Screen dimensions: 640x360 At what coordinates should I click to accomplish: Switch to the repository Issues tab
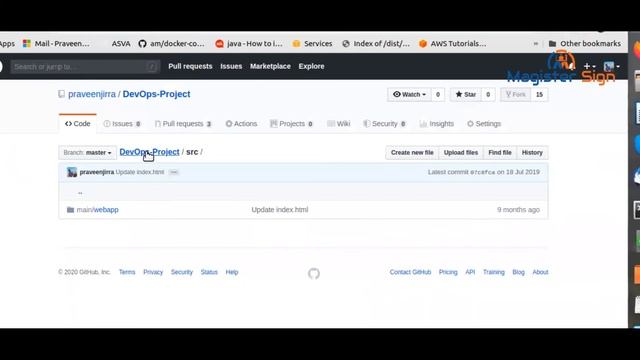(x=122, y=124)
